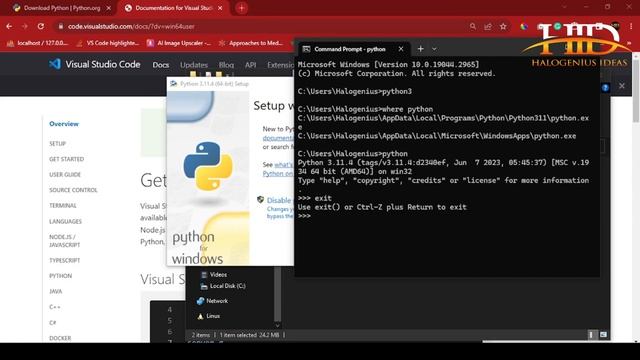640x360 pixels.
Task: Click the colorful extension icon in Chrome toolbar
Action: (524, 27)
